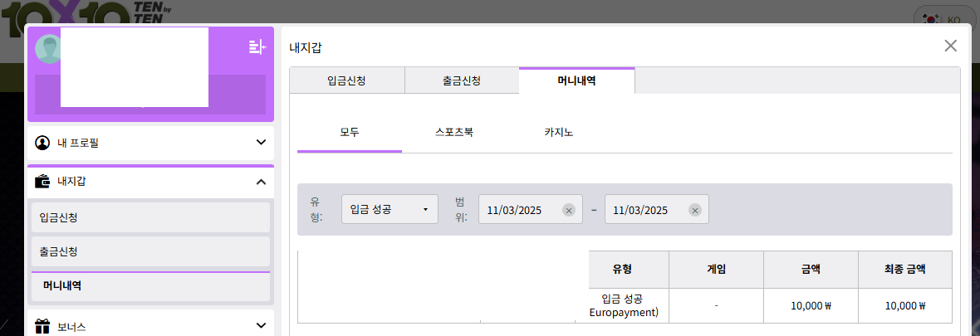This screenshot has height=336, width=980.
Task: Select the 스포츠북 filter tab
Action: pyautogui.click(x=454, y=132)
